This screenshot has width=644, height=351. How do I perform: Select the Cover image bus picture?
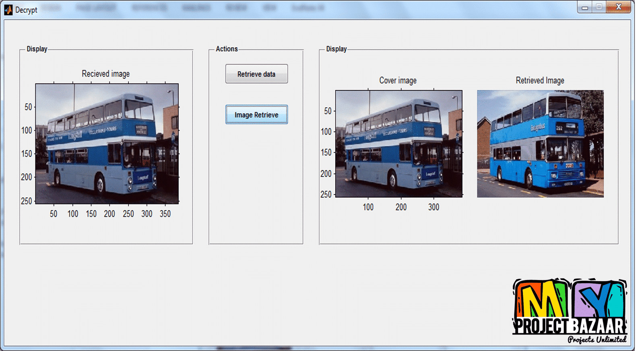[x=398, y=143]
